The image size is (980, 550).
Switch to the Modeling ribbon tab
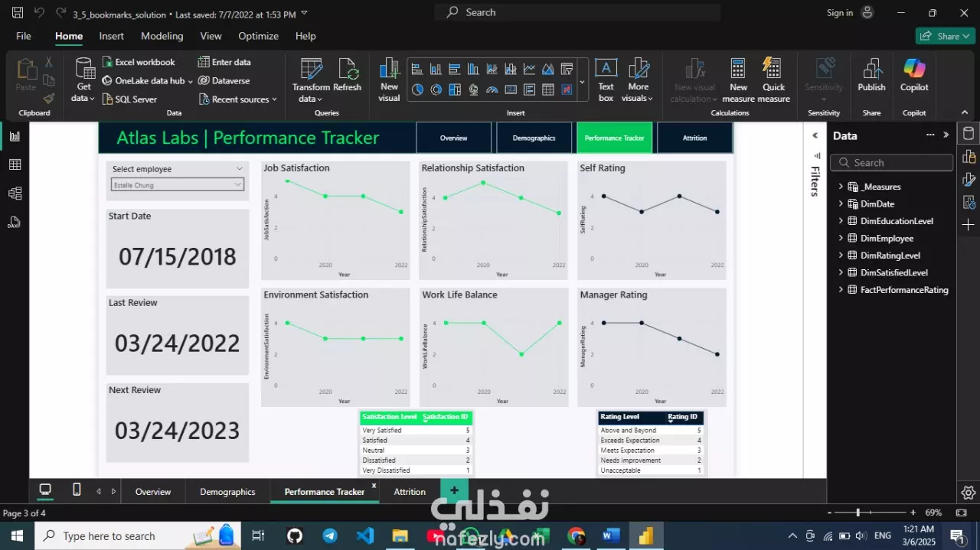click(x=162, y=36)
